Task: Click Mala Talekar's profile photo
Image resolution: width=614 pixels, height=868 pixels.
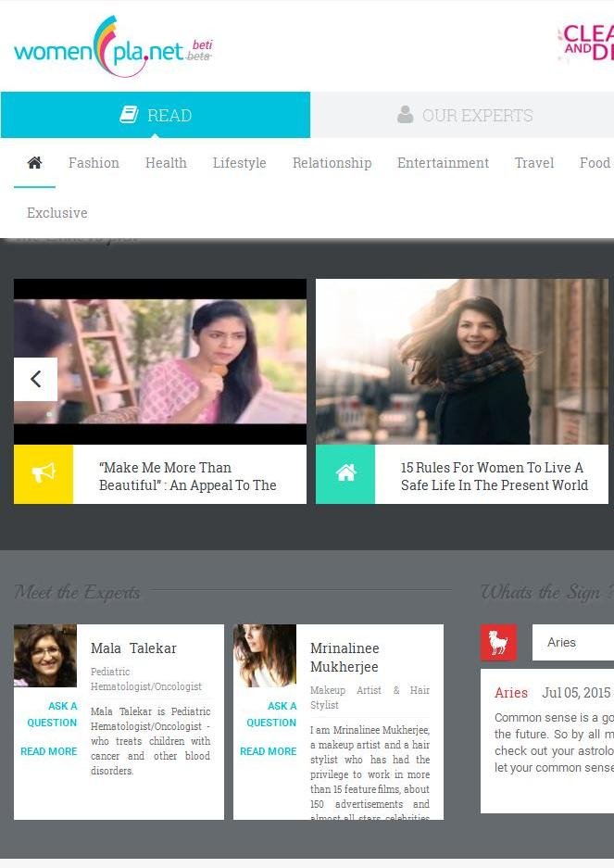Action: [45, 656]
